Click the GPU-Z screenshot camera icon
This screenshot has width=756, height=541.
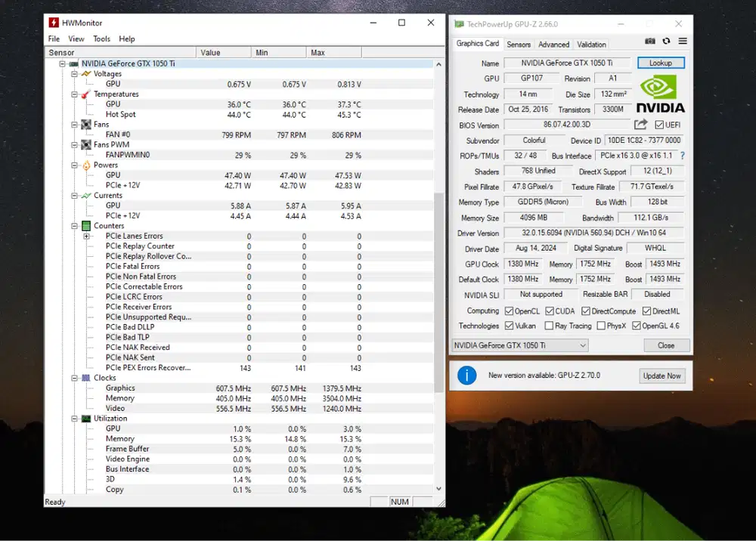click(650, 42)
